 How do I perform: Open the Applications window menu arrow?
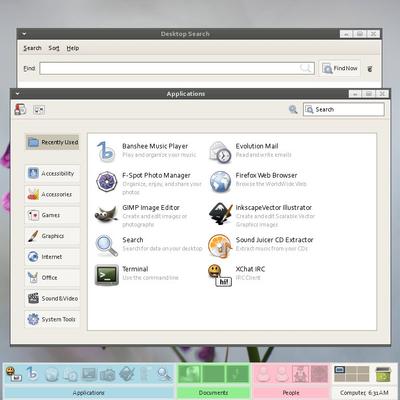(x=18, y=94)
